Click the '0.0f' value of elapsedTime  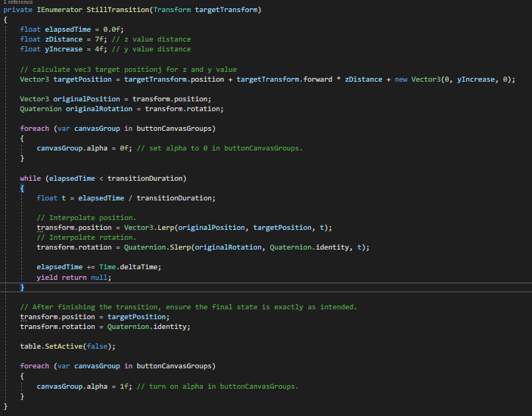(111, 29)
